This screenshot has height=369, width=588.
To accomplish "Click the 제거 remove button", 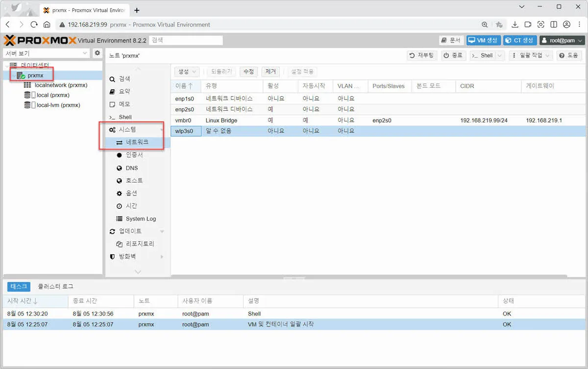I will [x=270, y=72].
